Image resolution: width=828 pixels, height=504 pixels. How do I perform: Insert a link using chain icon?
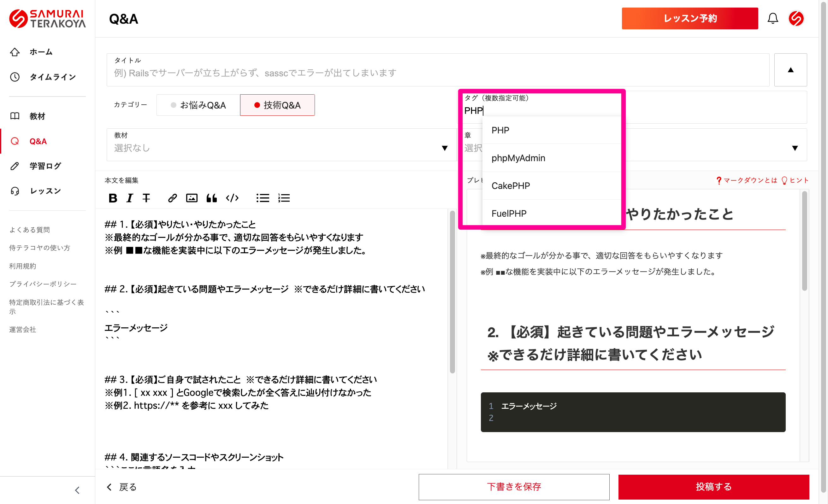click(172, 198)
